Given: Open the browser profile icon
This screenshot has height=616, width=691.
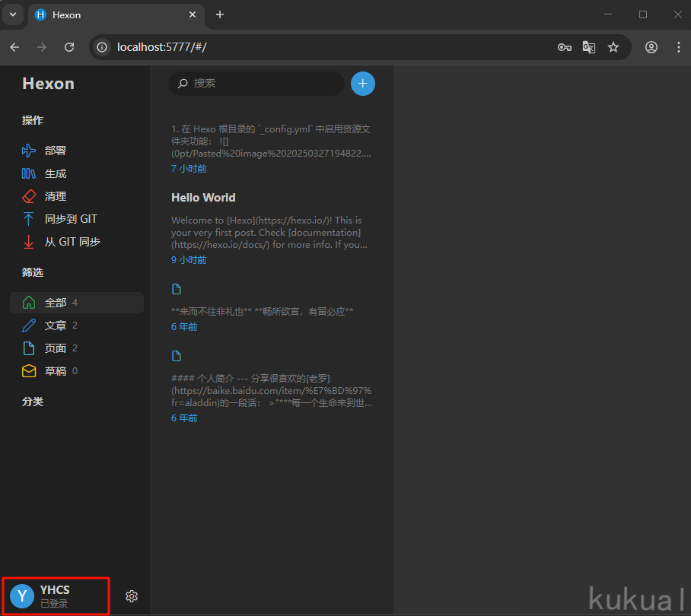Looking at the screenshot, I should point(651,47).
